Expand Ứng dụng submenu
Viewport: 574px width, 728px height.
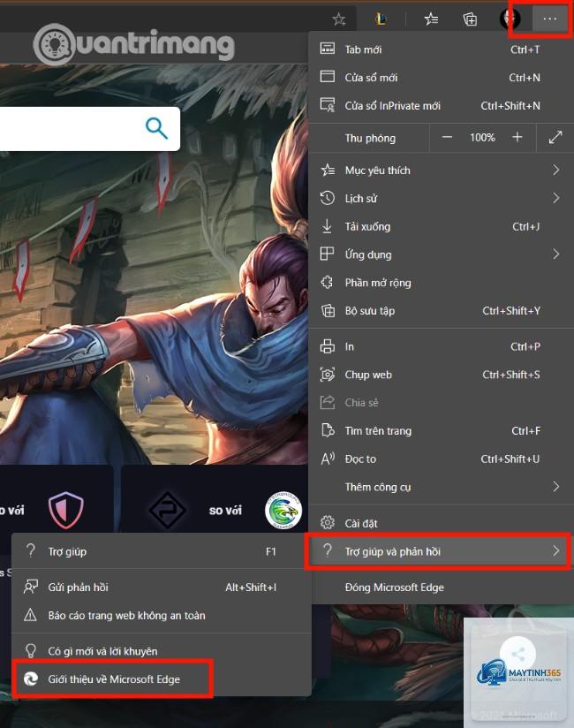coord(441,254)
